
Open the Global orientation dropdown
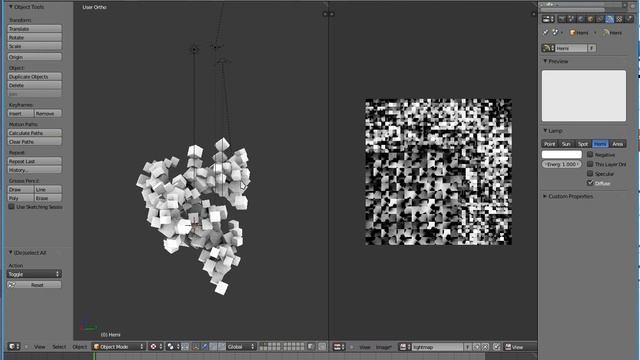[x=241, y=347]
